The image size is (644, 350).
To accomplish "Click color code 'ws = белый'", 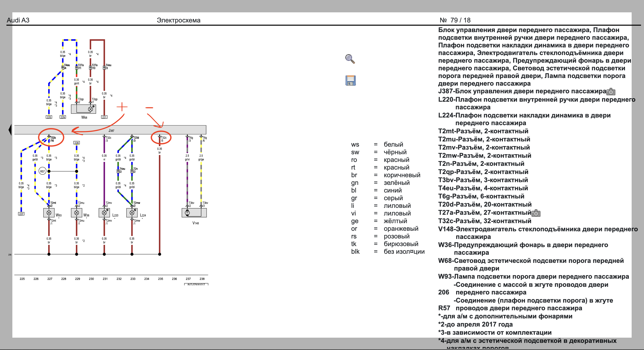I will pos(377,144).
